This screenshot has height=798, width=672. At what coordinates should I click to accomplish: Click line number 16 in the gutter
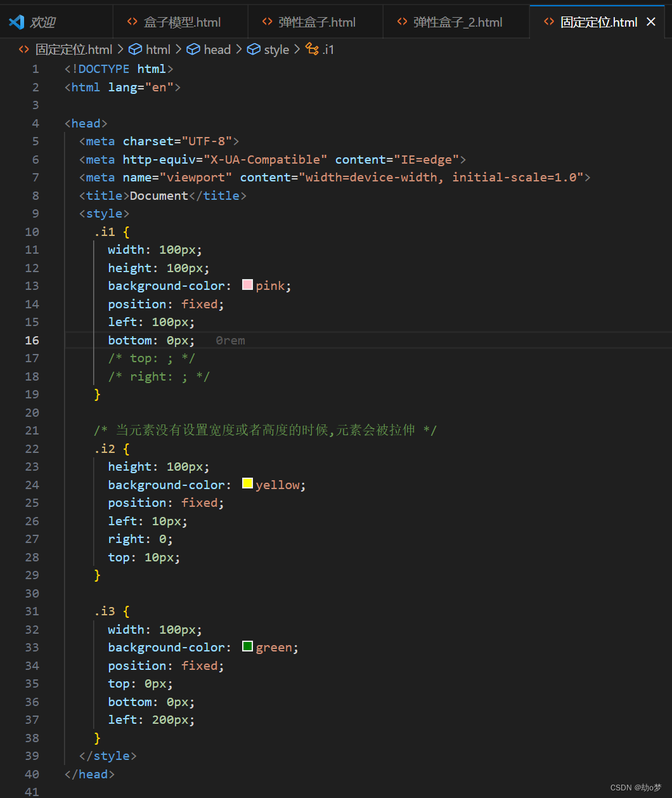pos(32,340)
